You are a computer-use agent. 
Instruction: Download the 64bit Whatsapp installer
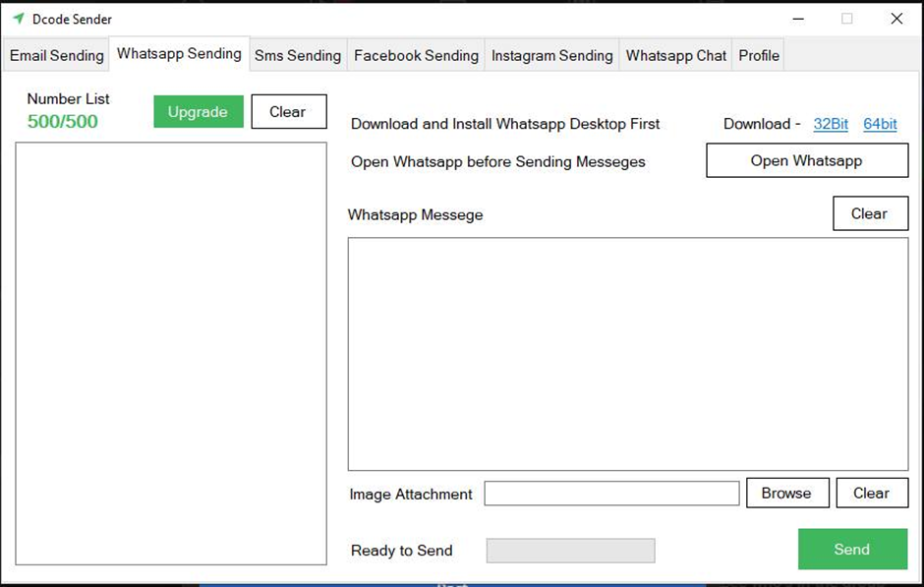coord(880,124)
